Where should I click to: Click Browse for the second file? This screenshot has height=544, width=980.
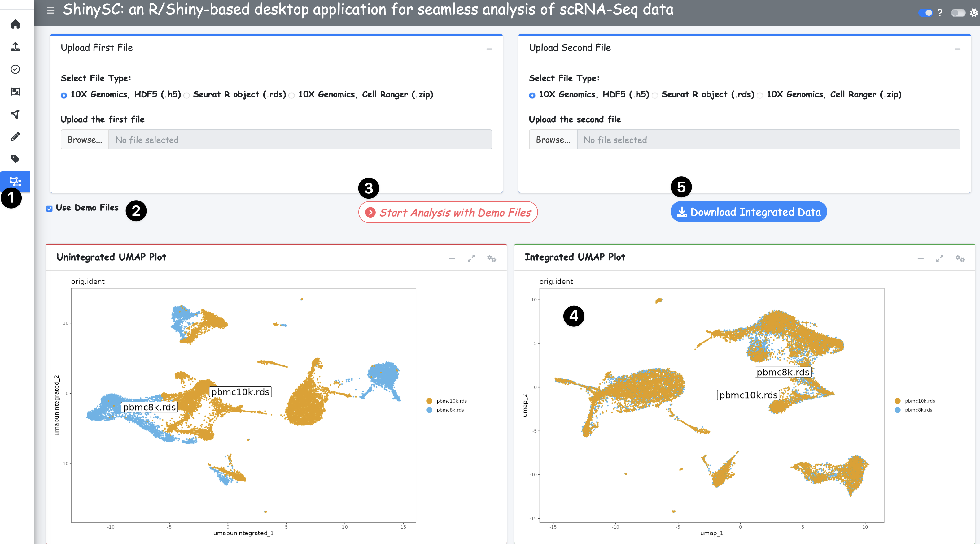tap(553, 140)
